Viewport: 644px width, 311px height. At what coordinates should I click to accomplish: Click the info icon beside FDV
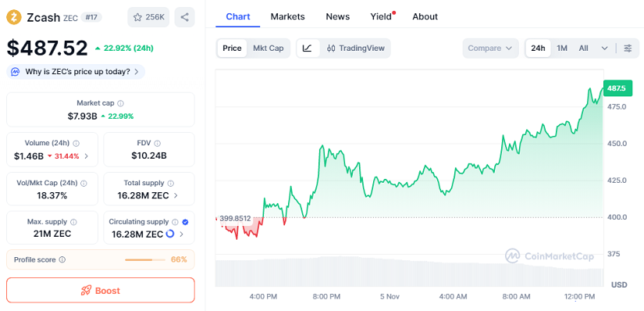158,143
